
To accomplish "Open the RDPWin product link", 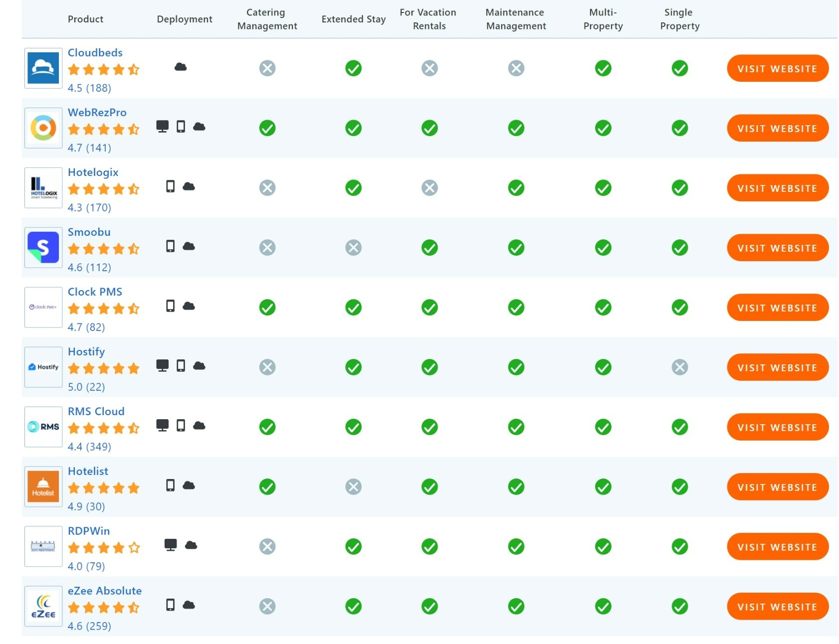I will [89, 531].
